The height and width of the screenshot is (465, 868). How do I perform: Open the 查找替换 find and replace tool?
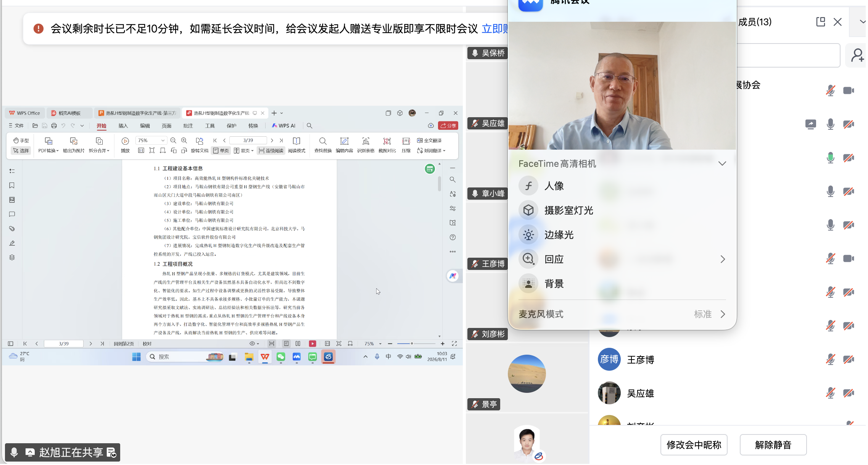click(x=323, y=145)
